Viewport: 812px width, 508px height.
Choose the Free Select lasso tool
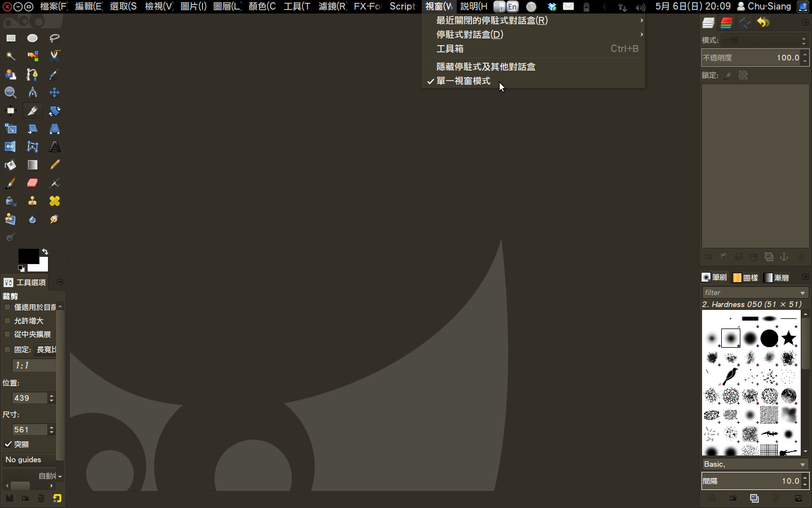[x=55, y=38]
